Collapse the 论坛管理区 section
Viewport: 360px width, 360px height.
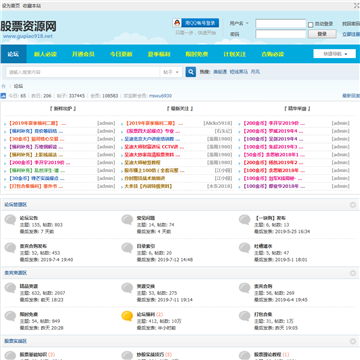pyautogui.click(x=353, y=205)
